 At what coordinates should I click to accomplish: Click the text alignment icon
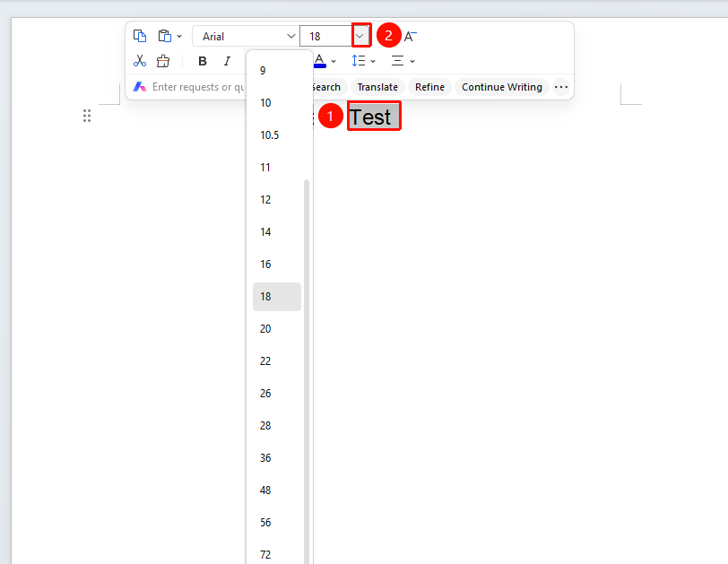[x=397, y=61]
